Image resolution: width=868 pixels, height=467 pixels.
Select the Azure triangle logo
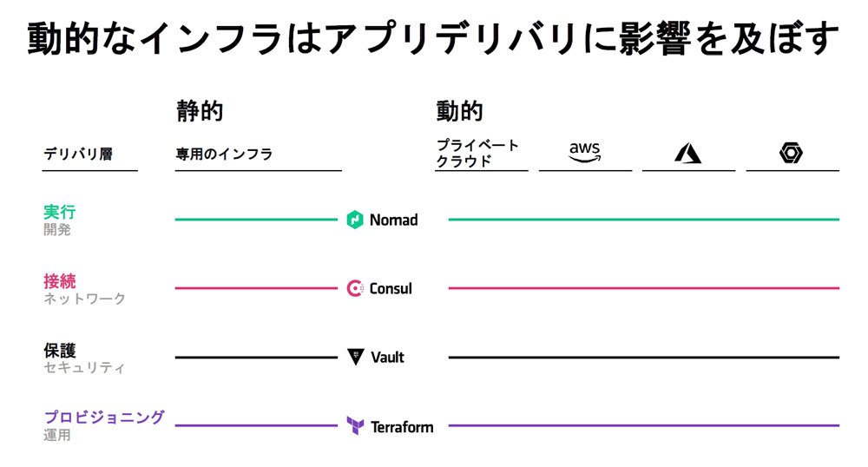[687, 154]
